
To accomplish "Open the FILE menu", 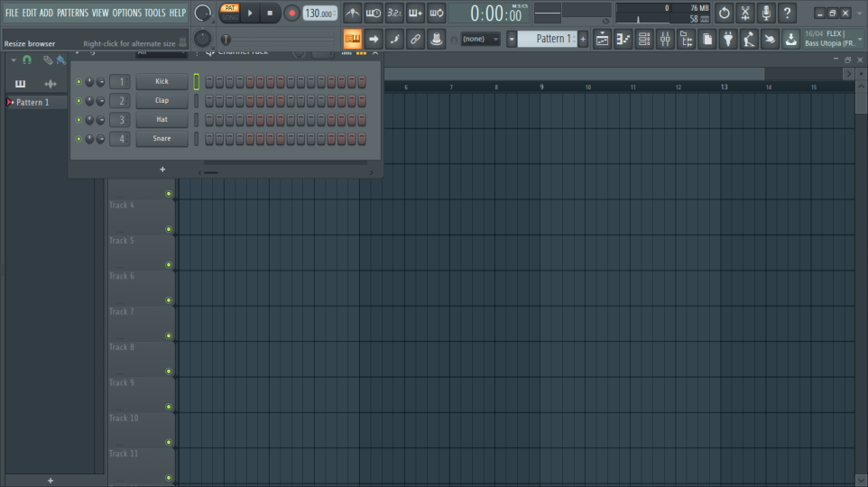I will (12, 13).
